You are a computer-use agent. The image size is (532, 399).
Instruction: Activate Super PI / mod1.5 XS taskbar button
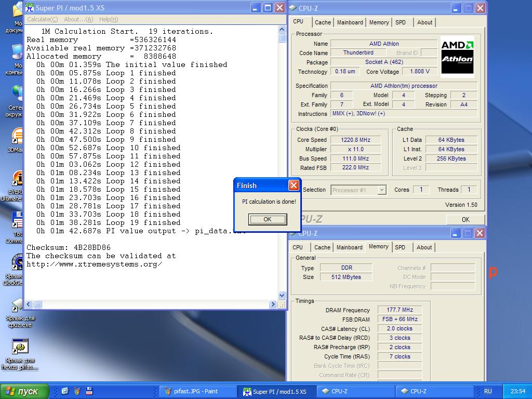277,391
